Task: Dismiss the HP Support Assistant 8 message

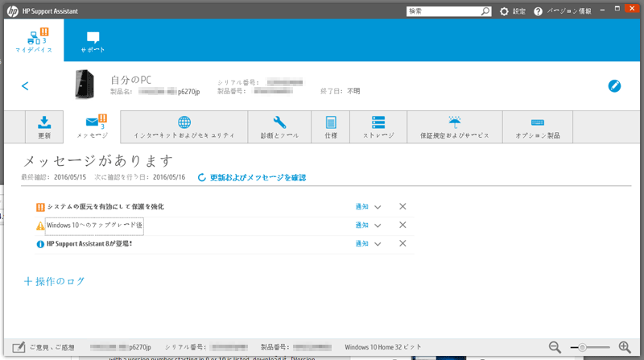Action: (402, 243)
